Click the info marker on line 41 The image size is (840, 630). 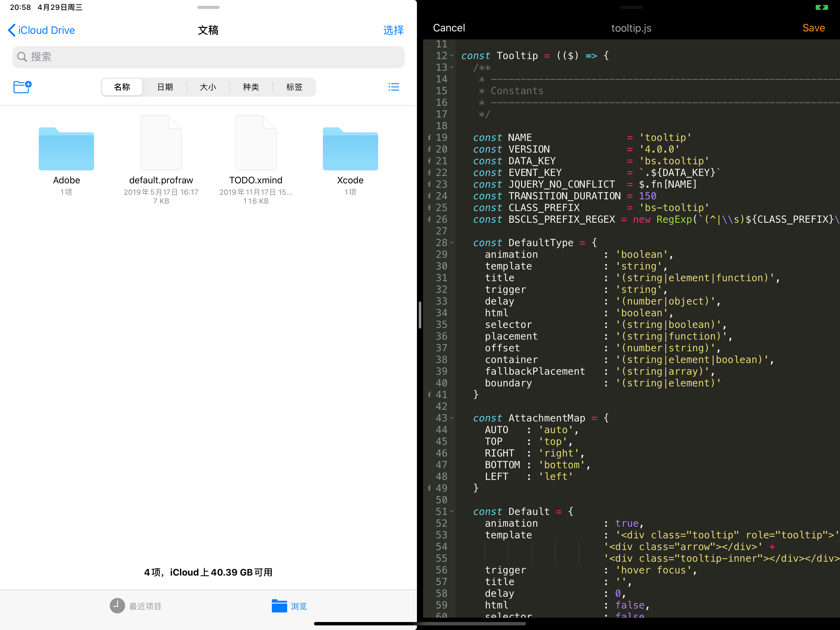[x=429, y=394]
